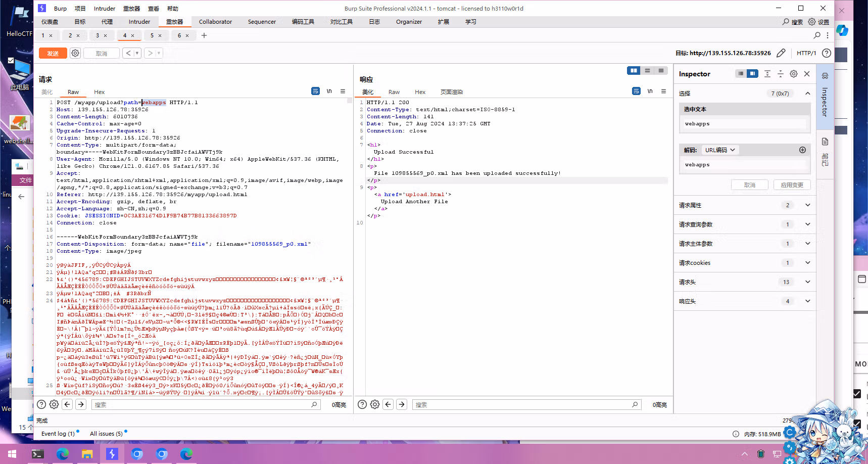The image size is (868, 464).
Task: Switch to top-bottom split layout
Action: (647, 71)
